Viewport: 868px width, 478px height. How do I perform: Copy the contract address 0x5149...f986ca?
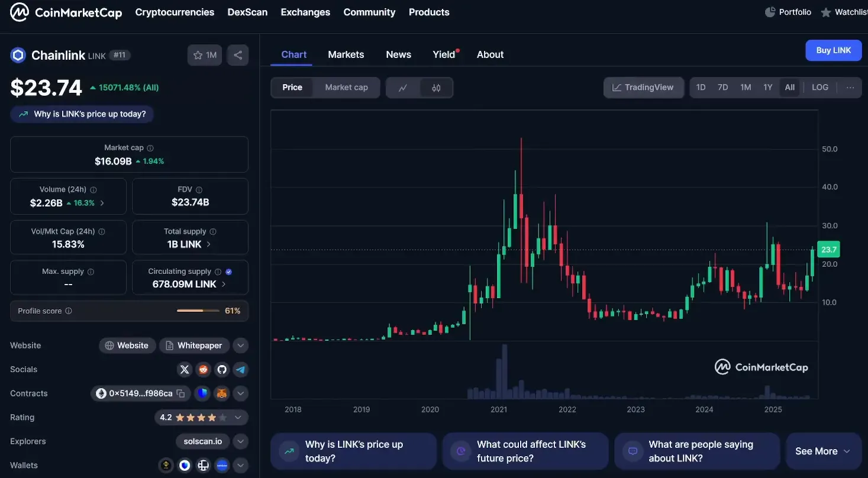(181, 393)
